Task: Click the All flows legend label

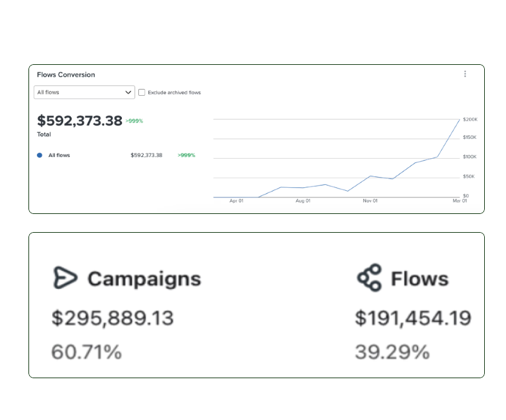Action: [x=59, y=155]
